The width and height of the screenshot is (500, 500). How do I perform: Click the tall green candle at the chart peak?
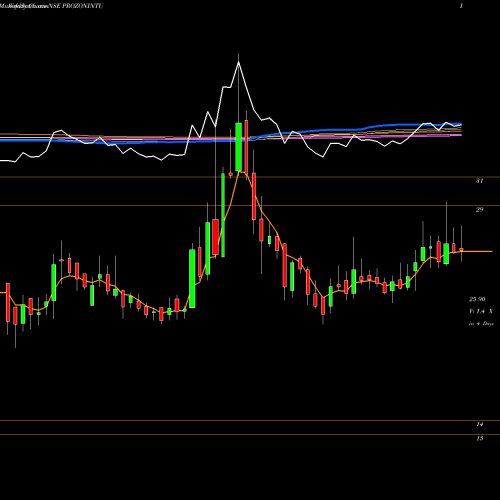coord(238,147)
